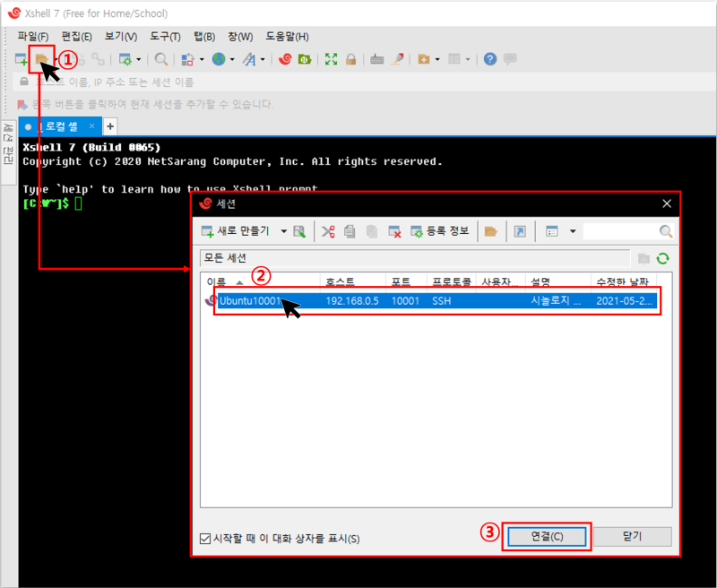This screenshot has width=717, height=588.
Task: Add a new tab with the plus button
Action: pos(110,126)
